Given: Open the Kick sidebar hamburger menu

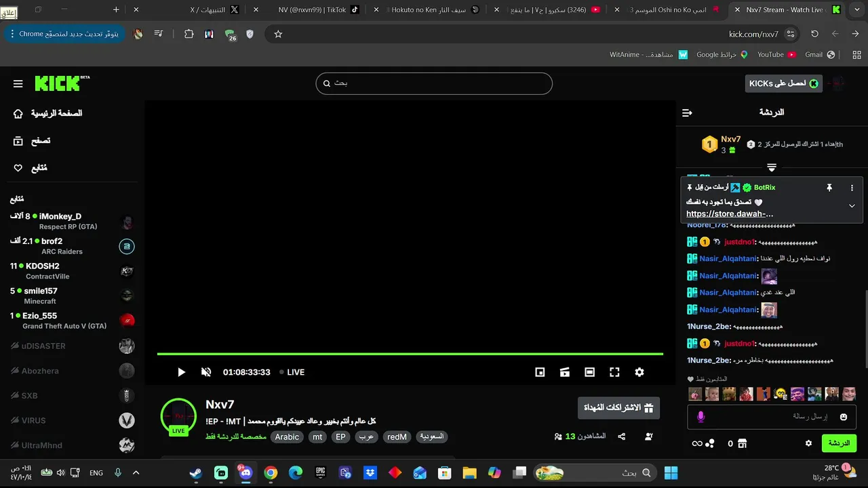Looking at the screenshot, I should pos(18,84).
